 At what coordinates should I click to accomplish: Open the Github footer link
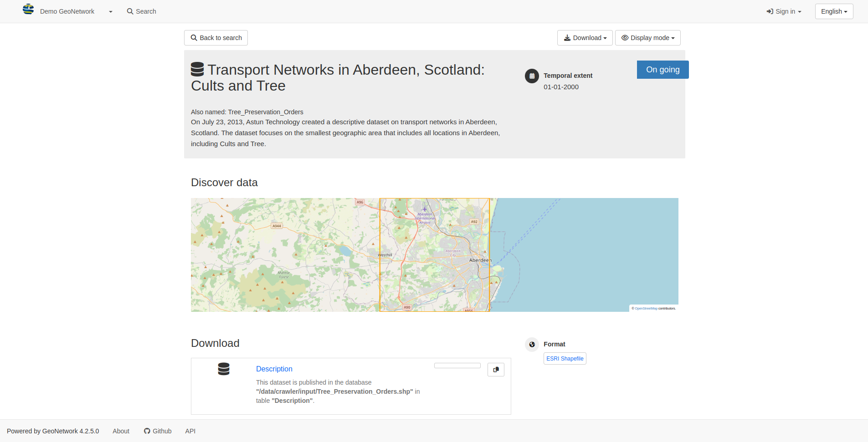pyautogui.click(x=158, y=431)
